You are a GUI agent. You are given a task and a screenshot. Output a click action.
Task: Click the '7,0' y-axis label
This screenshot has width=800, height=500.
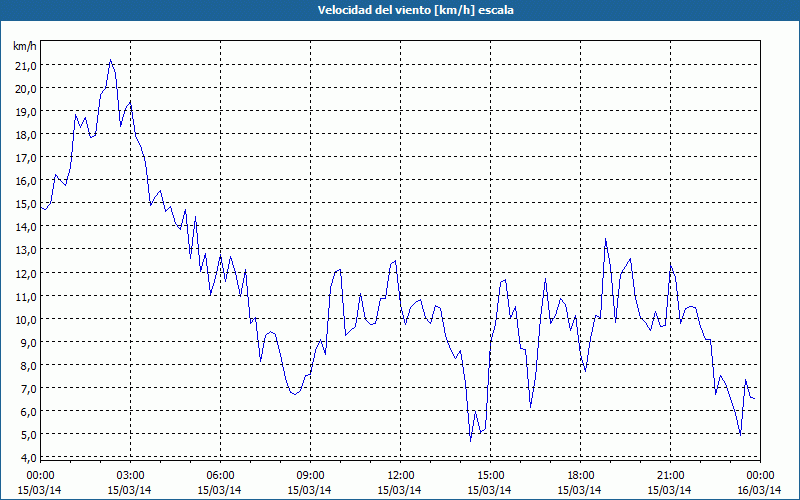[29, 388]
